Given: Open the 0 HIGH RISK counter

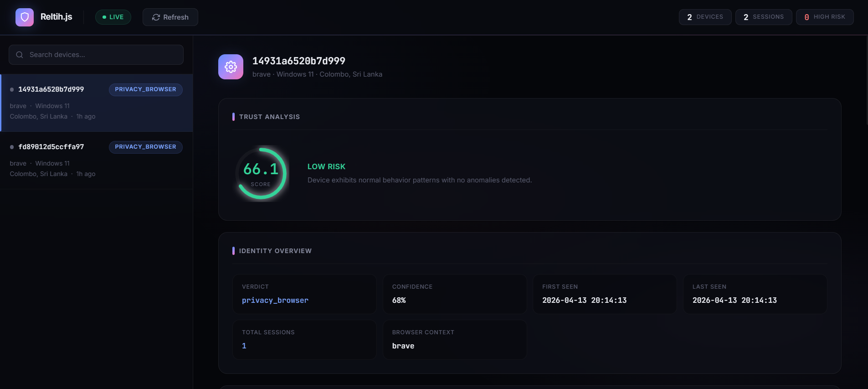Looking at the screenshot, I should click(825, 17).
